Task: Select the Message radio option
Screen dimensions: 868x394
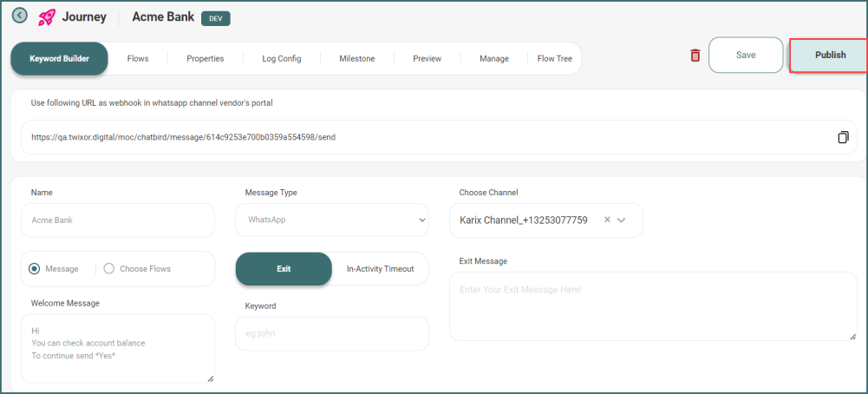Action: [35, 269]
